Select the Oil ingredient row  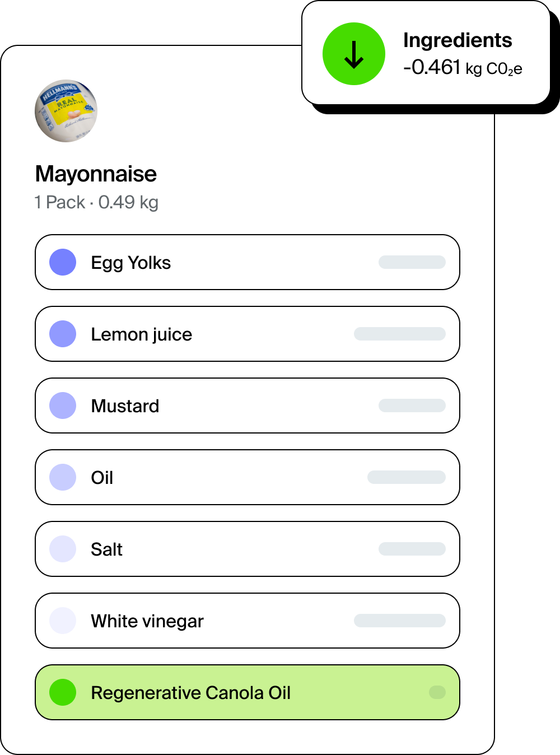[248, 477]
